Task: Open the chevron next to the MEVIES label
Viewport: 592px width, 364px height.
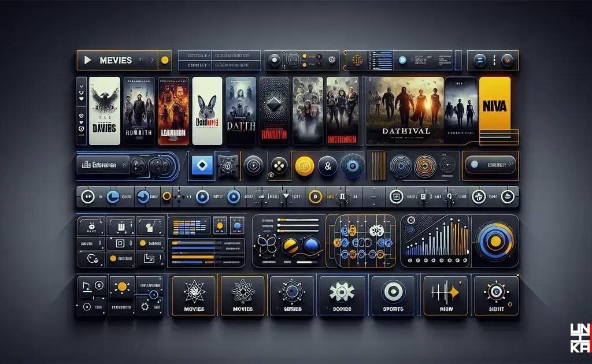Action: 151,60
